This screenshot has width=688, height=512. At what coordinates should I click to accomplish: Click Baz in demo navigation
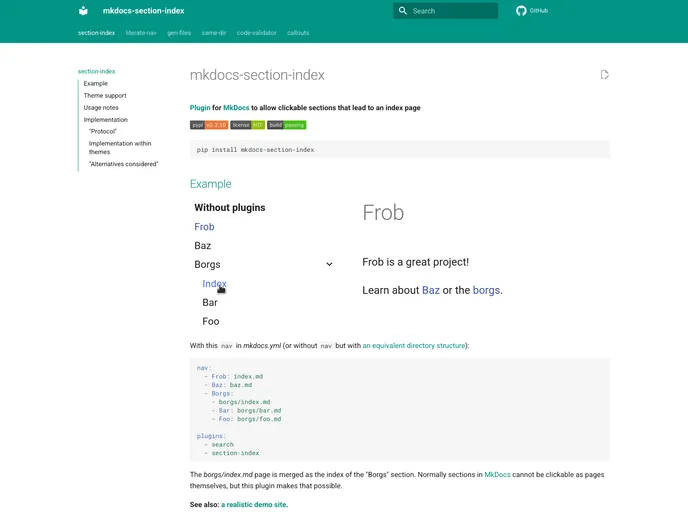pyautogui.click(x=203, y=246)
